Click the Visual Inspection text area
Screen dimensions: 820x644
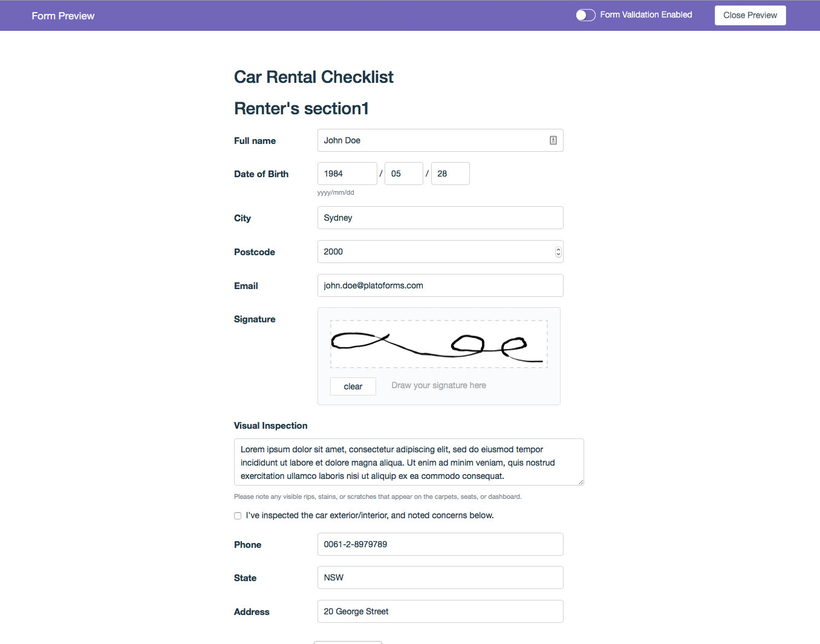point(409,462)
